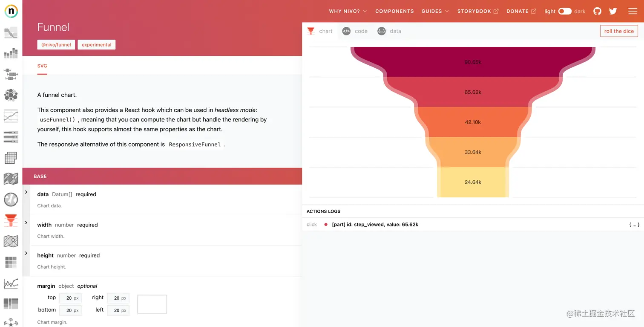Click the margin right value field

point(118,298)
